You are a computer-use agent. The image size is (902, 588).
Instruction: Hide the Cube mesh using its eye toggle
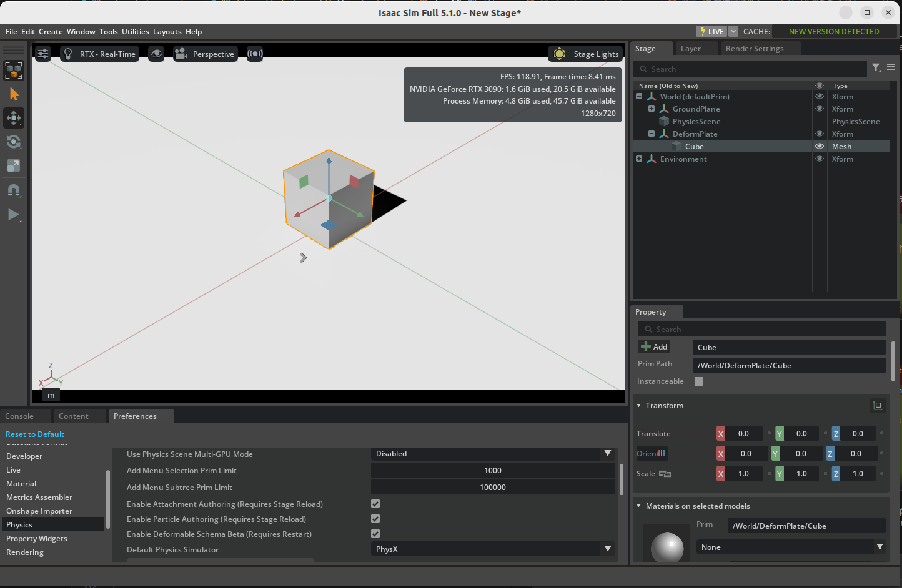[819, 146]
